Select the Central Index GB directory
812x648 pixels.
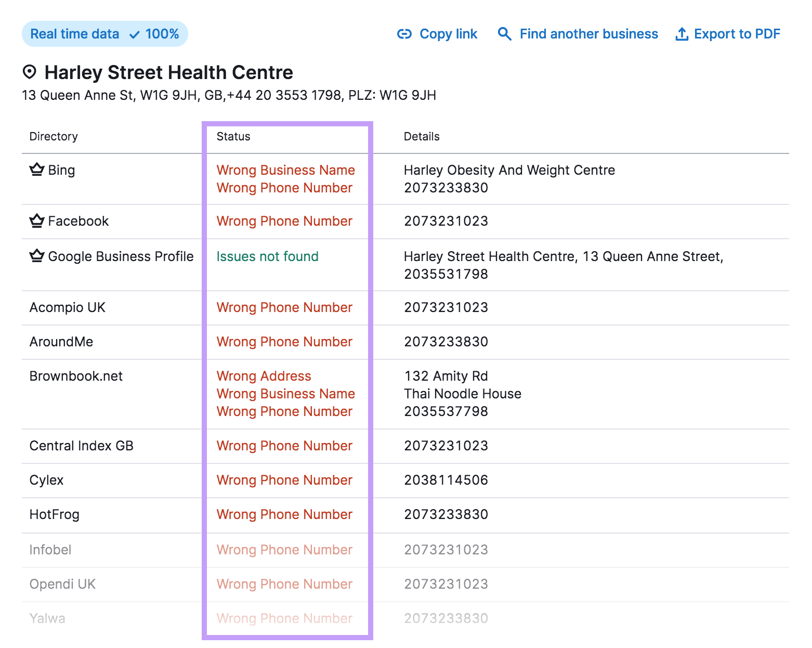tap(82, 446)
